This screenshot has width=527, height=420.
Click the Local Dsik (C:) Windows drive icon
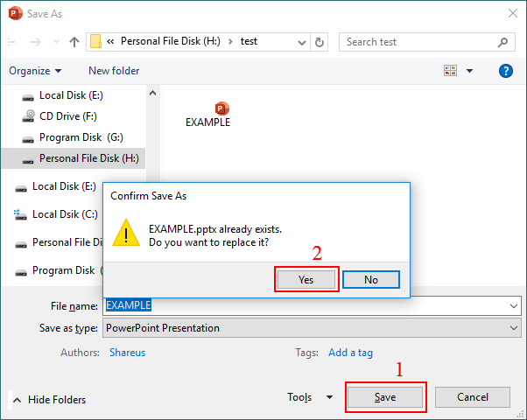click(x=20, y=214)
